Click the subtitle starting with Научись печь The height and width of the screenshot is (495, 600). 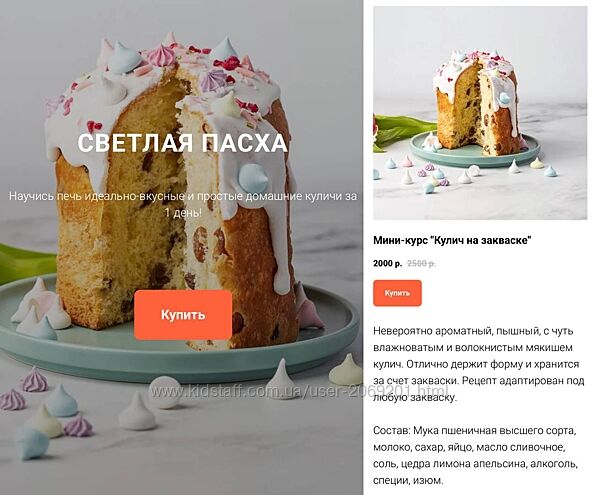pos(183,196)
